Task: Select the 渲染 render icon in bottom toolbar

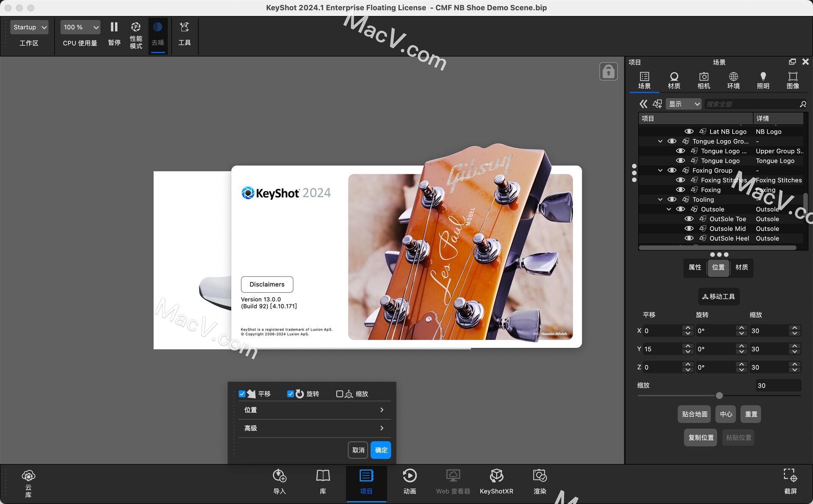Action: point(539,481)
